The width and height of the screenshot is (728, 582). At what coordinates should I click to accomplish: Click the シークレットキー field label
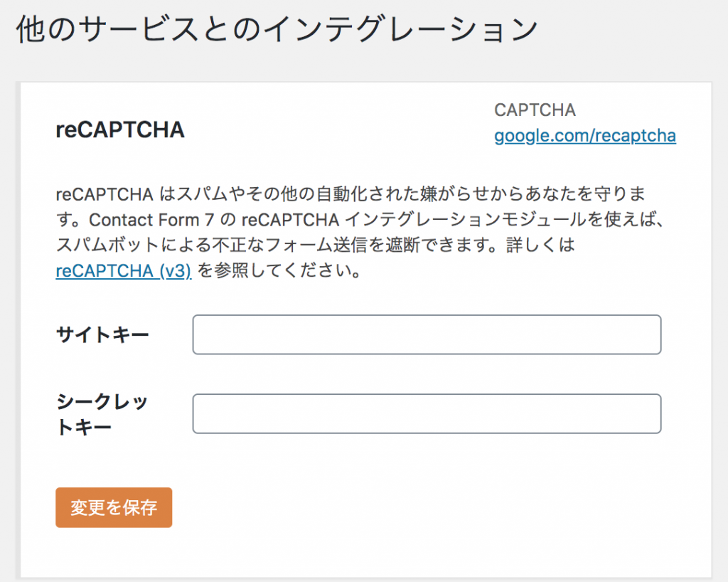coord(102,414)
